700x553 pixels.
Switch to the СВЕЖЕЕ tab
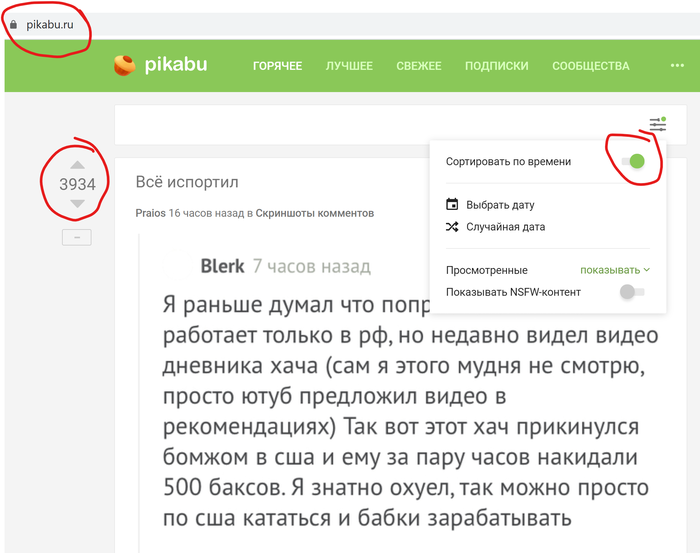[419, 66]
